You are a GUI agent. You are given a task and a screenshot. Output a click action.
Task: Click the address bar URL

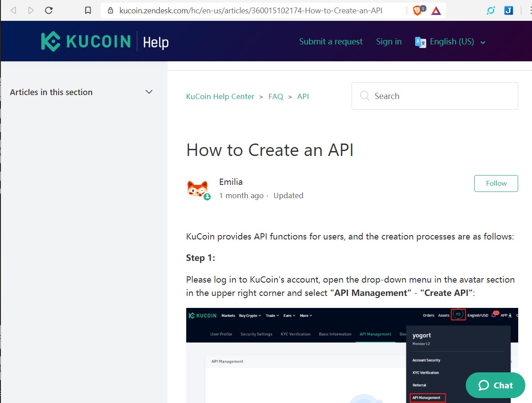[251, 11]
